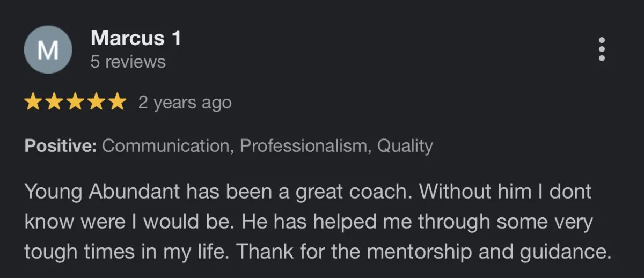Click the fifth yellow rating star
This screenshot has height=278, width=644.
tap(116, 102)
